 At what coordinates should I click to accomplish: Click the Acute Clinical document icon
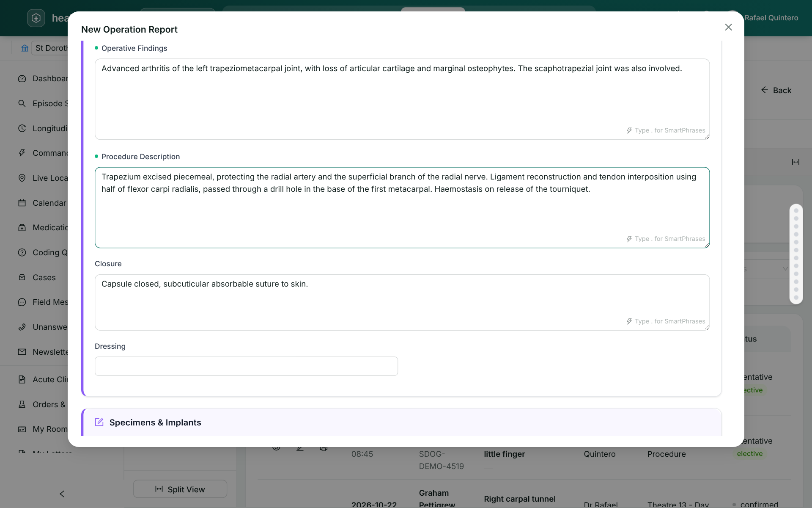22,379
